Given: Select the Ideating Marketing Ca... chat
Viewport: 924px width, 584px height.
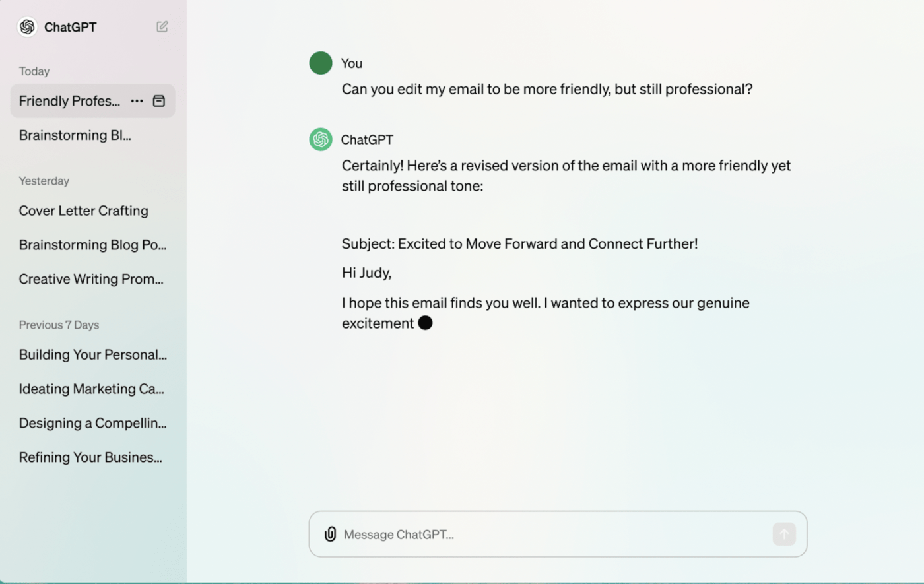Looking at the screenshot, I should (91, 389).
